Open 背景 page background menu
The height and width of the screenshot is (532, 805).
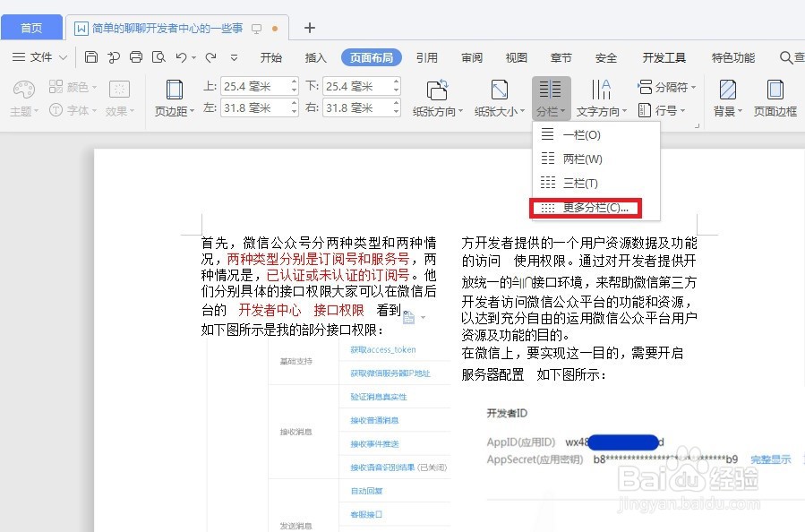point(727,98)
